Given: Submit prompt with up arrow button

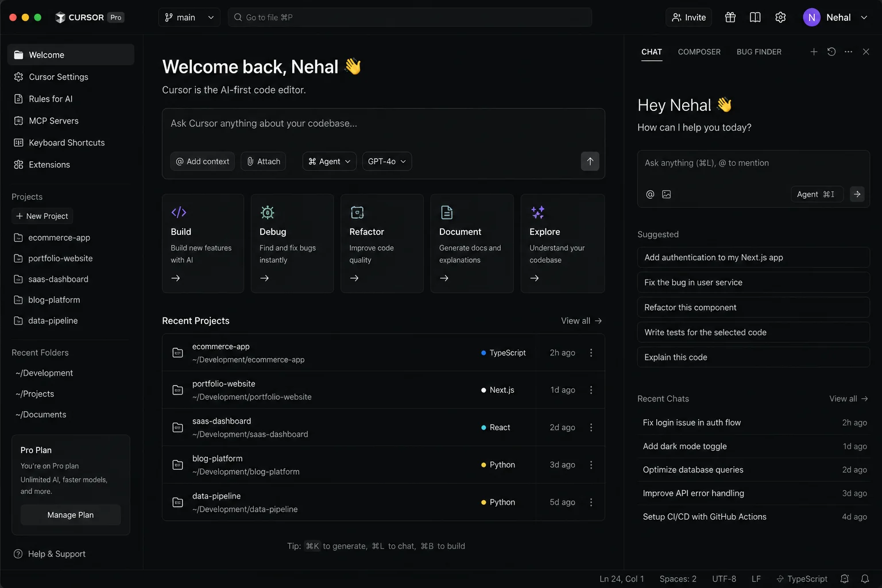Looking at the screenshot, I should (590, 161).
